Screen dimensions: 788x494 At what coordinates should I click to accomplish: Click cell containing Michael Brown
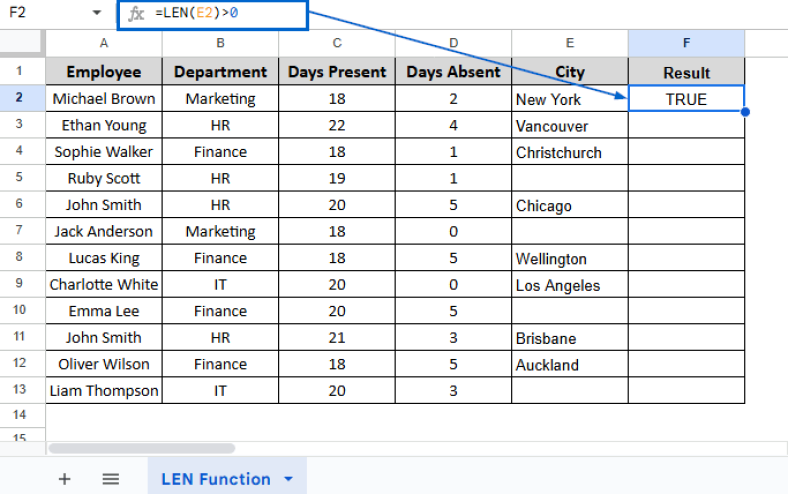click(104, 99)
